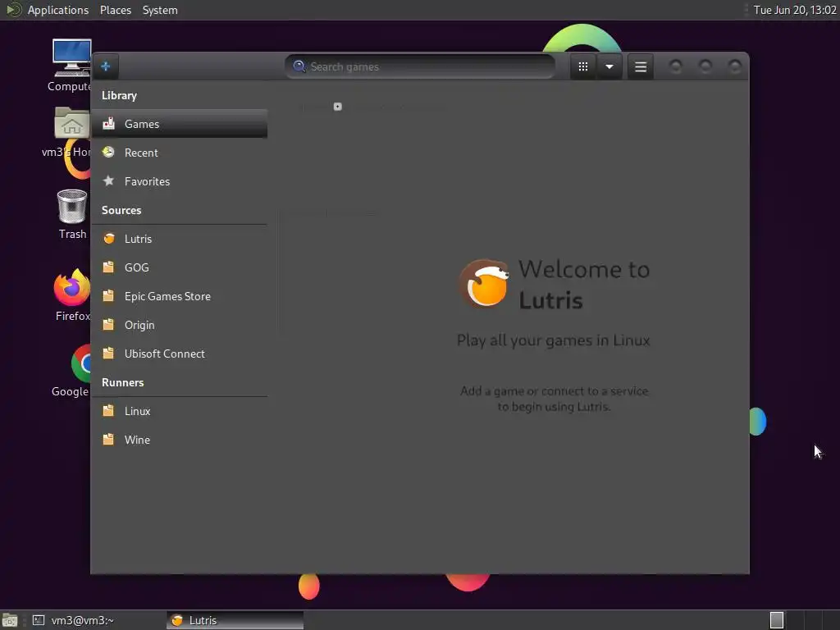Click the Games joystick icon
840x630 pixels.
coord(109,124)
